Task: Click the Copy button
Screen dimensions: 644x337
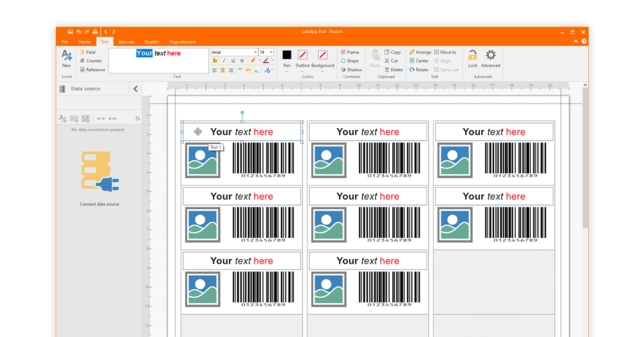Action: click(393, 52)
